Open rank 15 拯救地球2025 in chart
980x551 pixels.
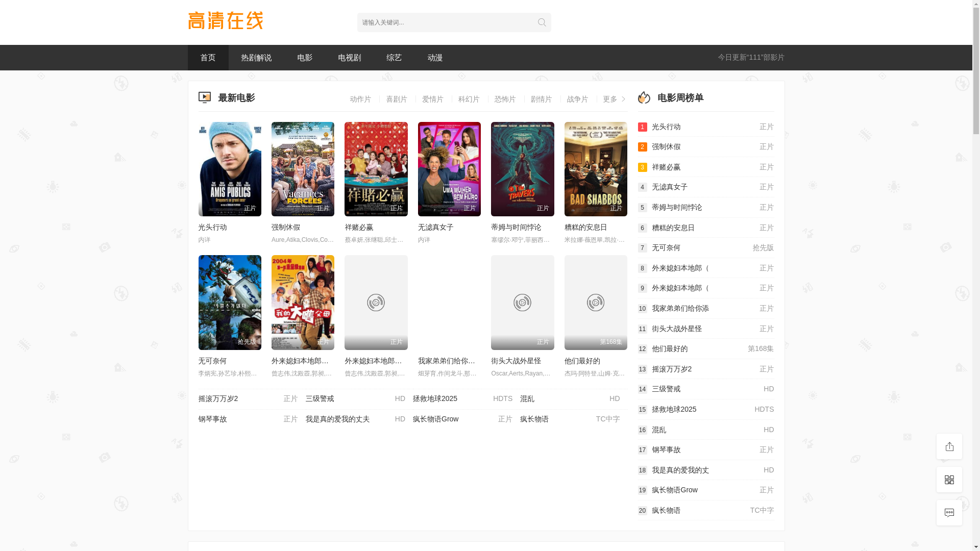[706, 410]
